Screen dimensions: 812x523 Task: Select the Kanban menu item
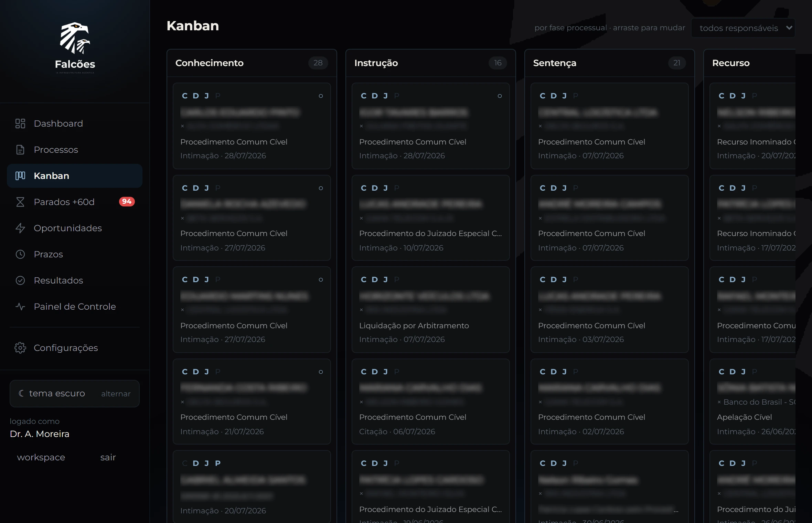(x=75, y=176)
